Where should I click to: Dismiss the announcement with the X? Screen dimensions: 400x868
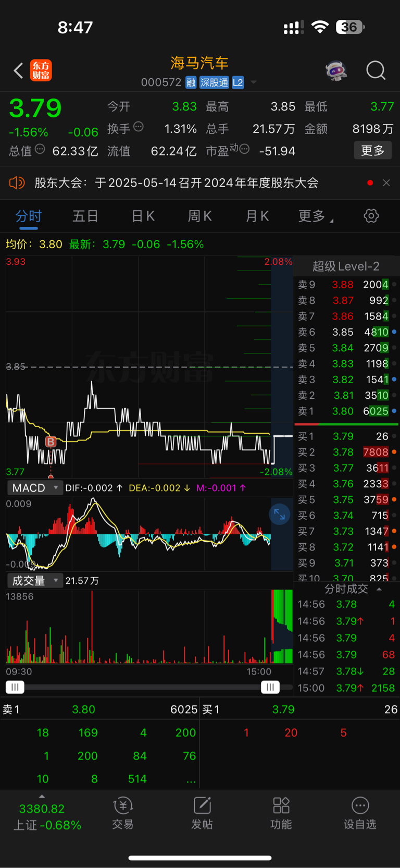click(386, 183)
